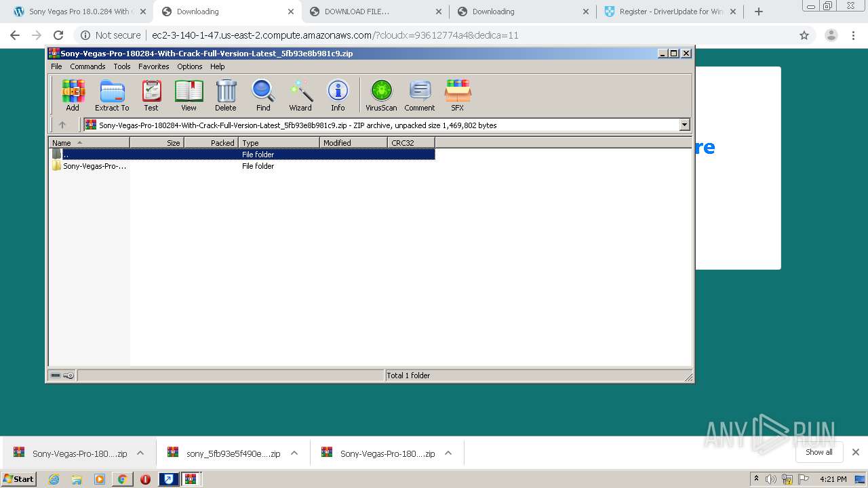The width and height of the screenshot is (868, 488).
Task: Click the Delete trash can icon
Action: coord(226,95)
